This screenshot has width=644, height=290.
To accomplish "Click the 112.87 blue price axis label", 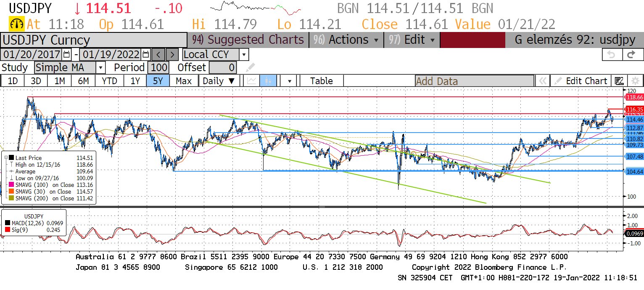I will [635, 128].
